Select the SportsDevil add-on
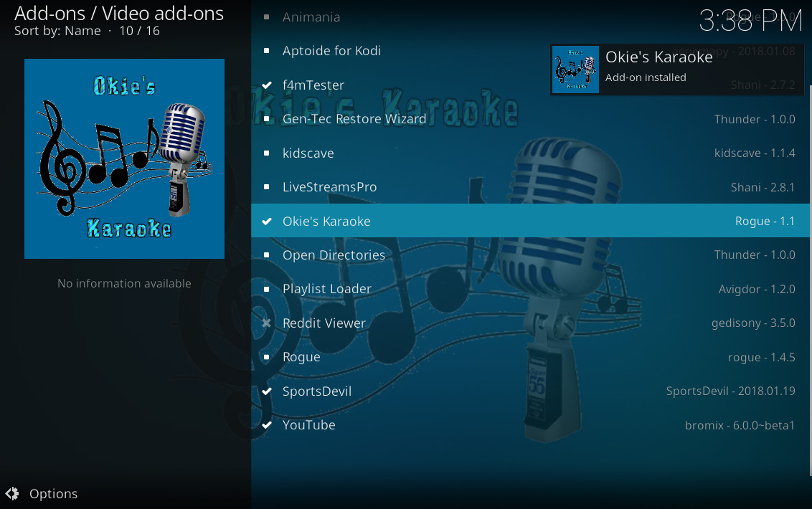The image size is (812, 509). coord(317,391)
